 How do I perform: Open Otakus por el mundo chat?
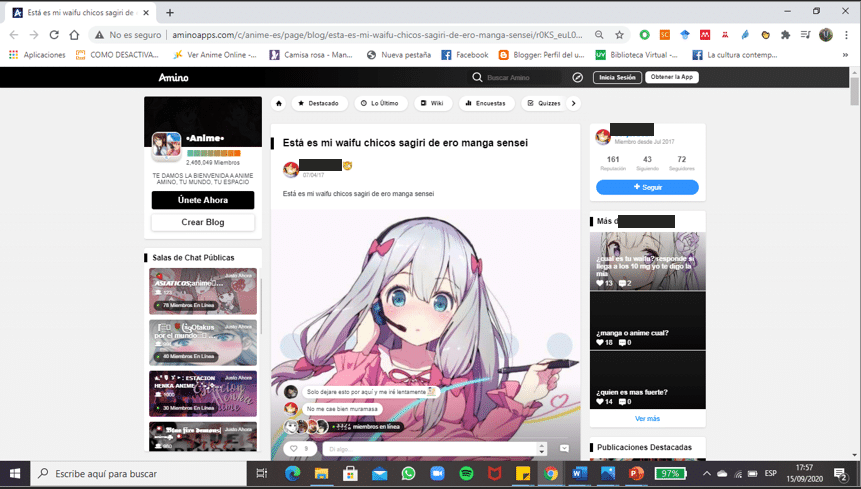point(203,342)
